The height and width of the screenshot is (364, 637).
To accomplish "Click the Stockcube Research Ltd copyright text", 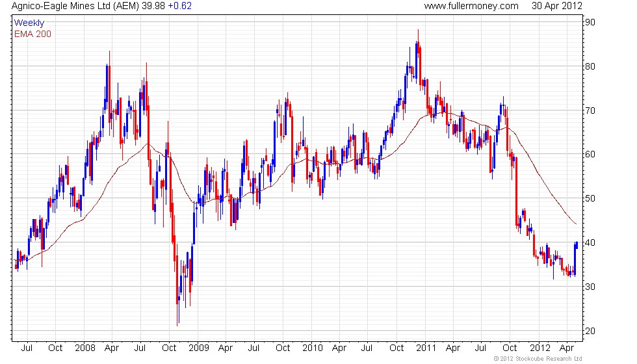I will (x=538, y=359).
